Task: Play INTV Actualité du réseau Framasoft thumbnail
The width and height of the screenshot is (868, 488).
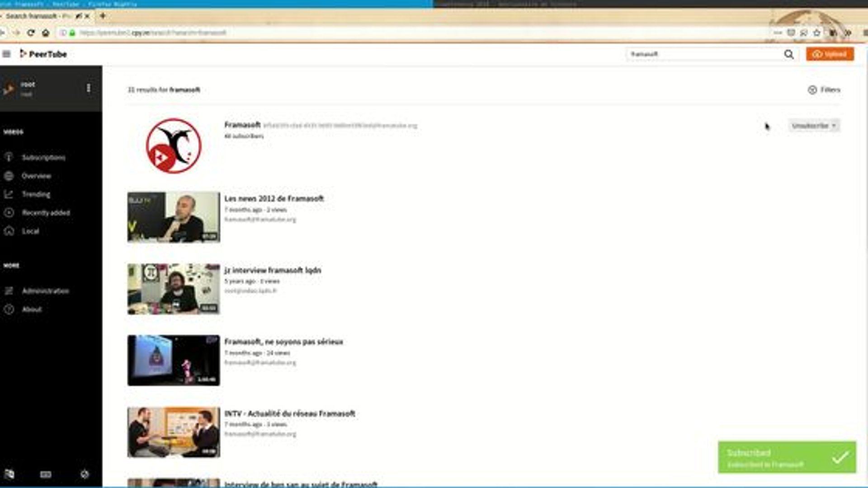Action: (x=174, y=432)
